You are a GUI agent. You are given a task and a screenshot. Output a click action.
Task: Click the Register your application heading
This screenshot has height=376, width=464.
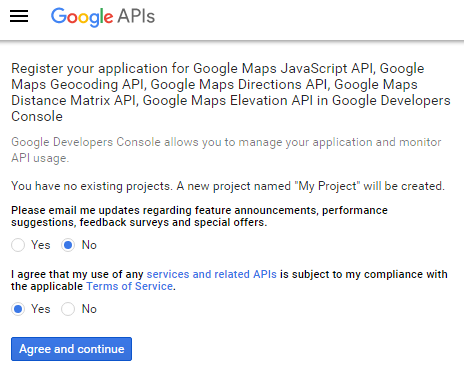pos(231,92)
